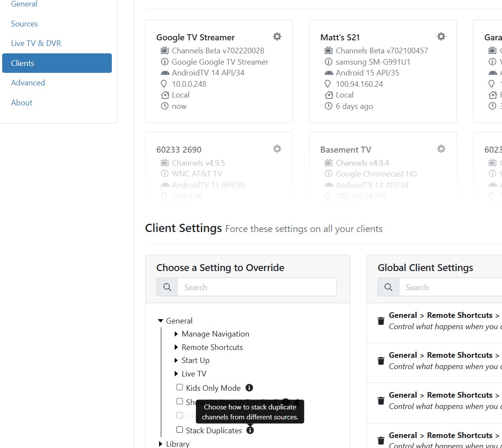Click info icon beside Kids Only Mode
This screenshot has width=502, height=448.
coord(249,388)
